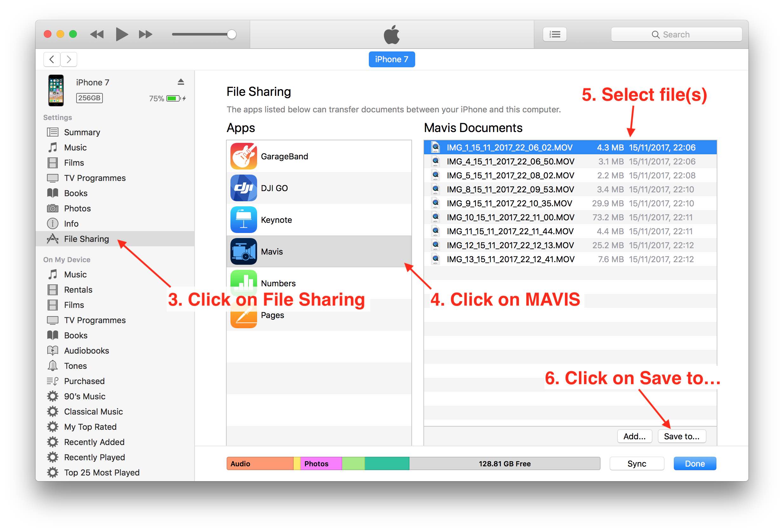Open the Up Next list icon
This screenshot has width=784, height=532.
(x=555, y=34)
